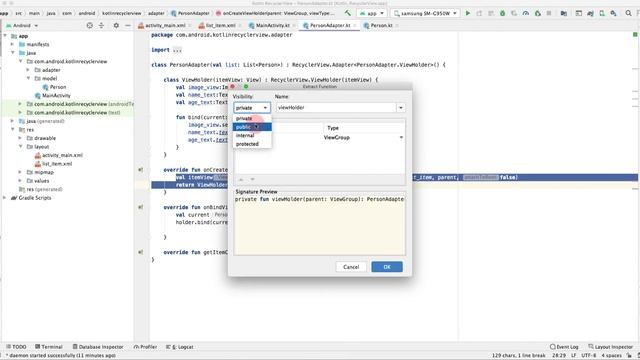
Task: Open Project panel gear settings icon
Action: click(x=116, y=25)
